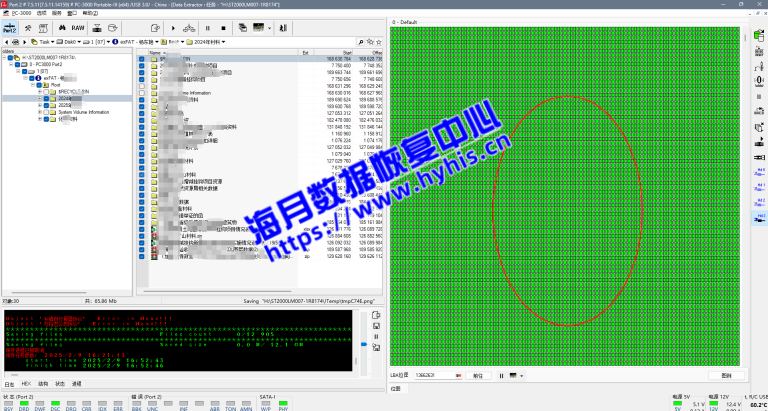Click the RAW recovery toolbar button
768x411 pixels.
[x=79, y=28]
